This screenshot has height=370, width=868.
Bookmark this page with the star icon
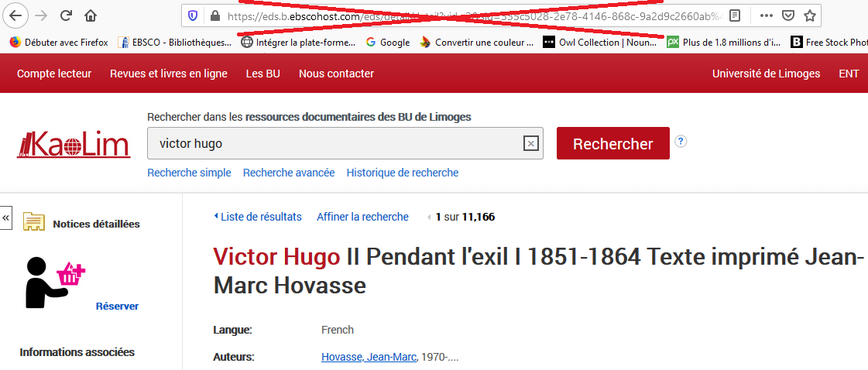pyautogui.click(x=810, y=15)
